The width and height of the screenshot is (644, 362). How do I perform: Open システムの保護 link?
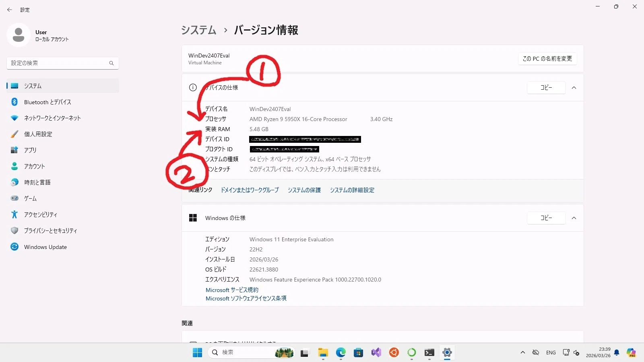(304, 190)
